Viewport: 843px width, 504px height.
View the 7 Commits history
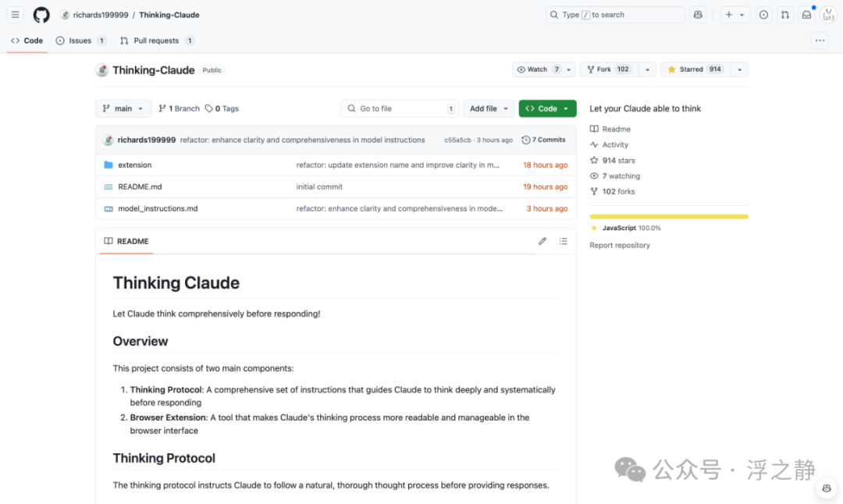[543, 140]
